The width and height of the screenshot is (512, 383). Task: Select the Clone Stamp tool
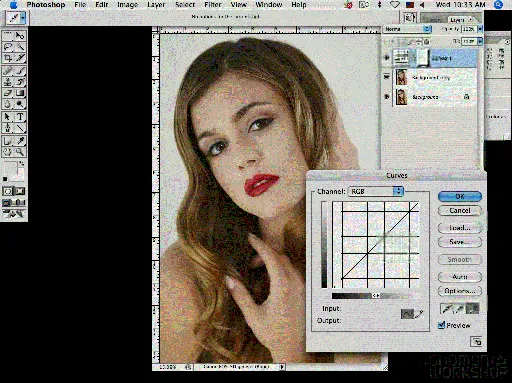(8, 82)
